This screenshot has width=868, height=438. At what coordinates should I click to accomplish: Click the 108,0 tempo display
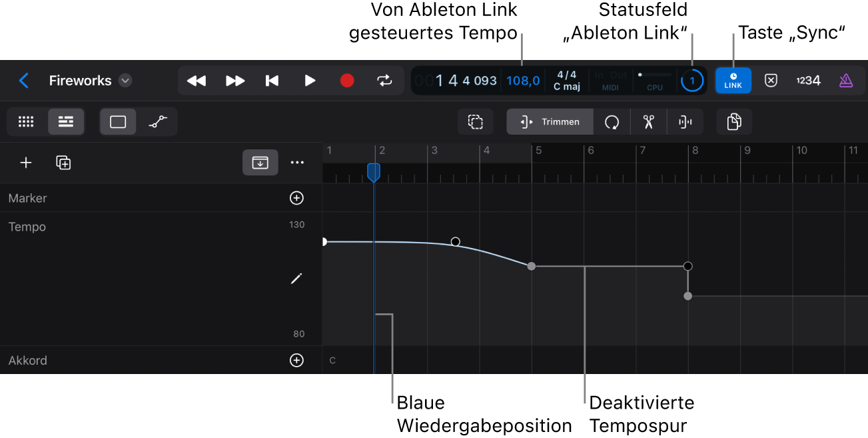point(522,80)
